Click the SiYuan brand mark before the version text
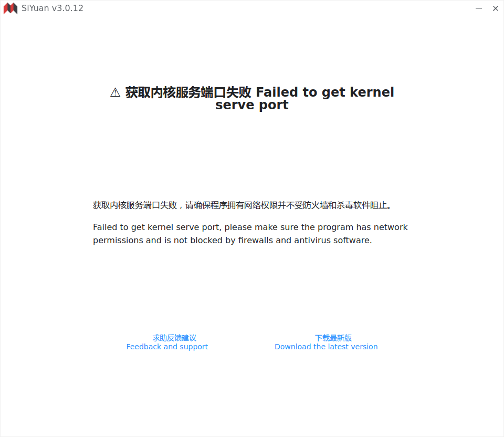 click(10, 8)
